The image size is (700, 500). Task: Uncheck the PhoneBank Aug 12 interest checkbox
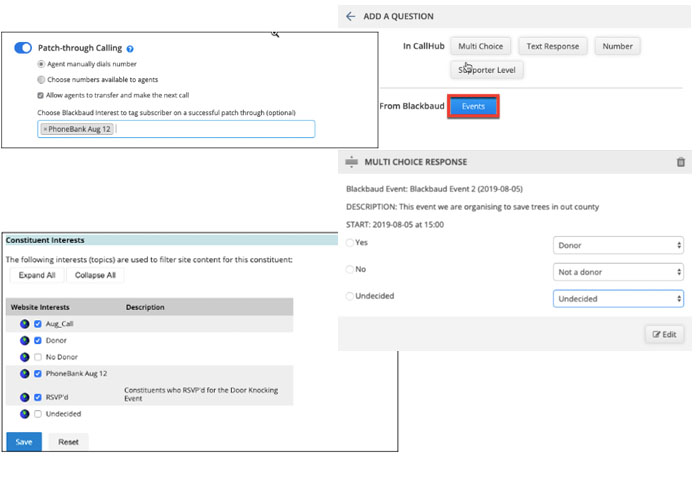pyautogui.click(x=38, y=373)
